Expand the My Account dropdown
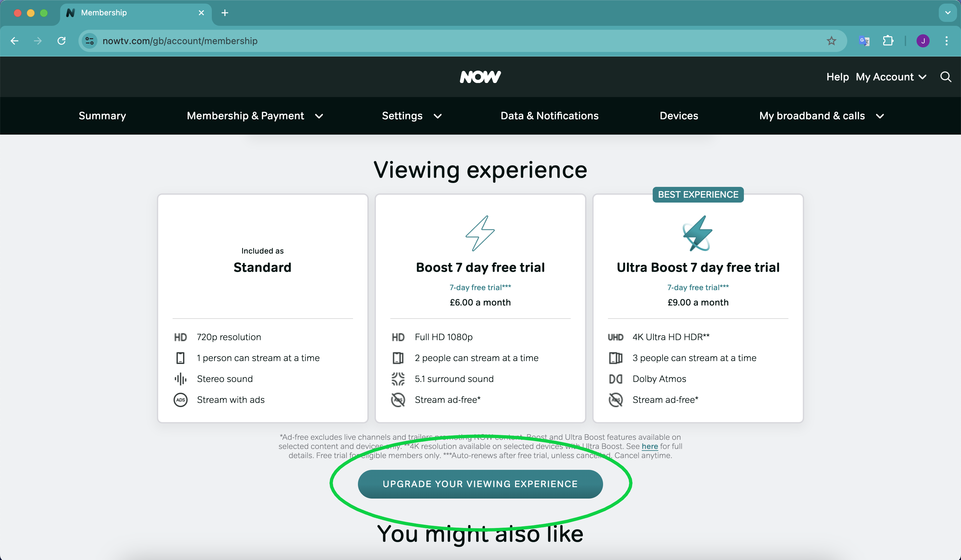The width and height of the screenshot is (961, 560). click(x=891, y=77)
